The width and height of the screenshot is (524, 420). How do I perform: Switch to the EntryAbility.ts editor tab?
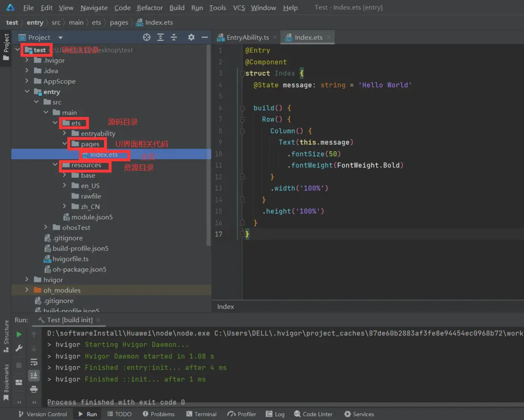pyautogui.click(x=247, y=37)
